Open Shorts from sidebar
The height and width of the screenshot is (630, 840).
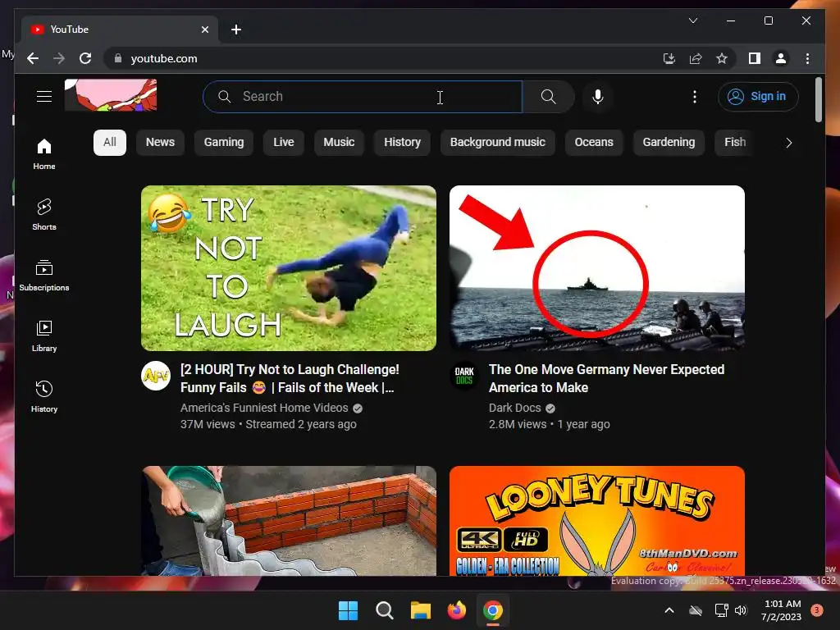pos(44,215)
